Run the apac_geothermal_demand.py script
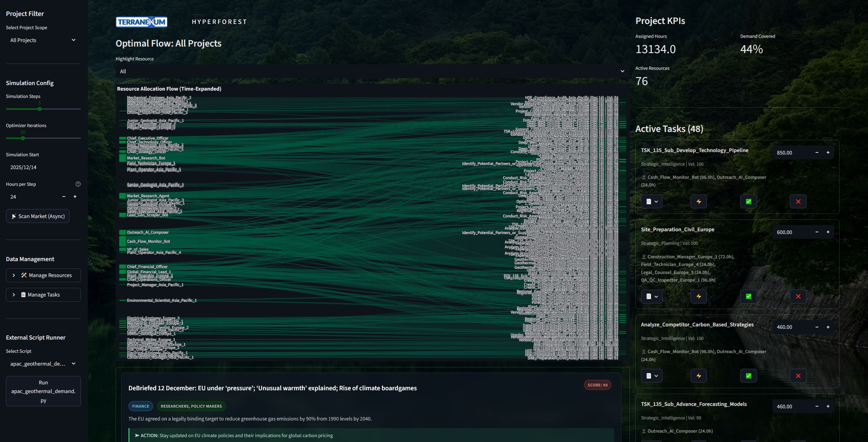The height and width of the screenshot is (442, 868). (x=43, y=391)
